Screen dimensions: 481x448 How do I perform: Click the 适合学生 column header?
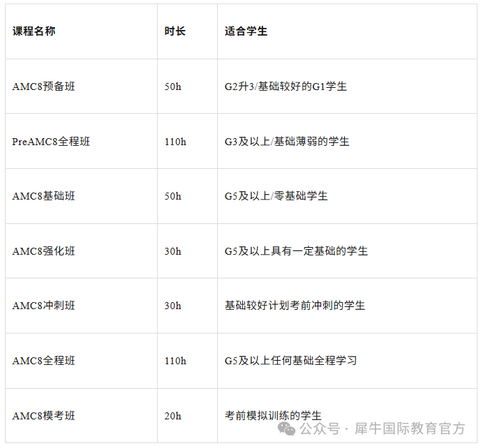tap(246, 31)
